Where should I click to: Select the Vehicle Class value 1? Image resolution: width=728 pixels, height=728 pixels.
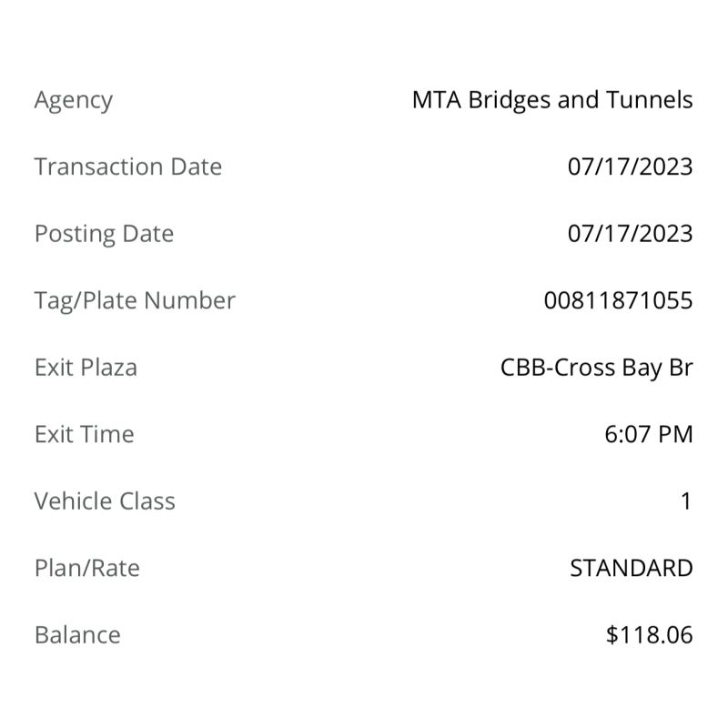tap(686, 501)
